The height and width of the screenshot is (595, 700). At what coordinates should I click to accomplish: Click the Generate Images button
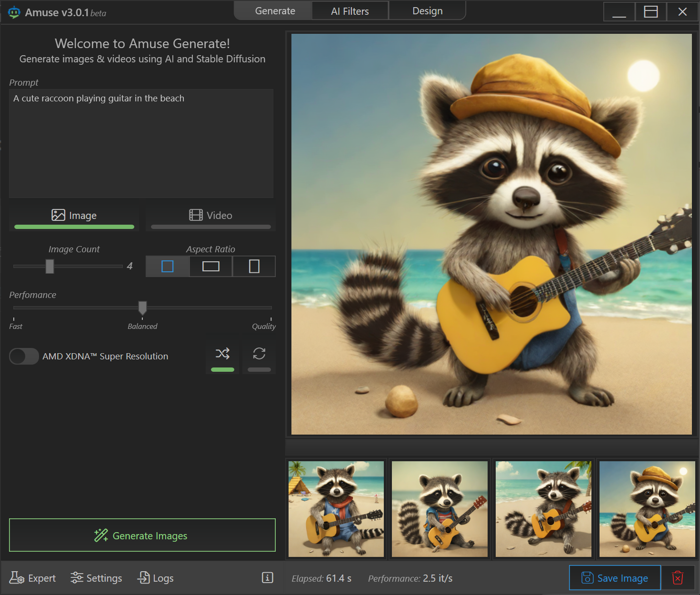tap(142, 535)
